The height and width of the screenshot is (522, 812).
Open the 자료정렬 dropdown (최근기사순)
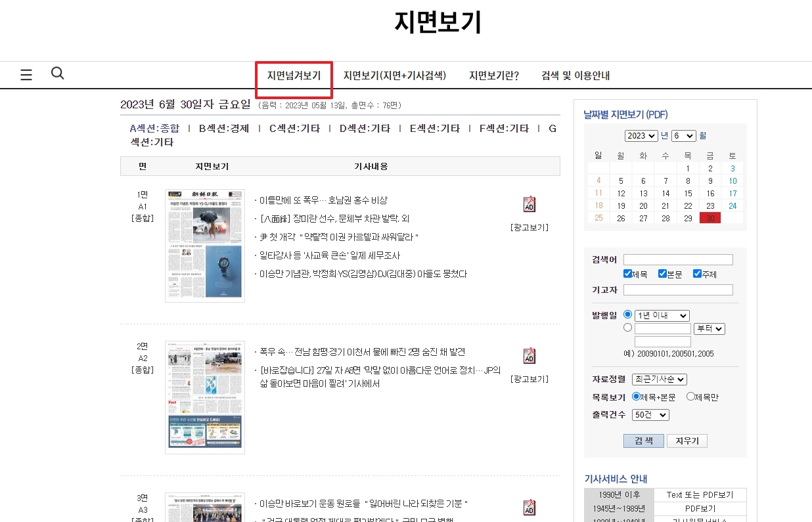click(x=659, y=379)
